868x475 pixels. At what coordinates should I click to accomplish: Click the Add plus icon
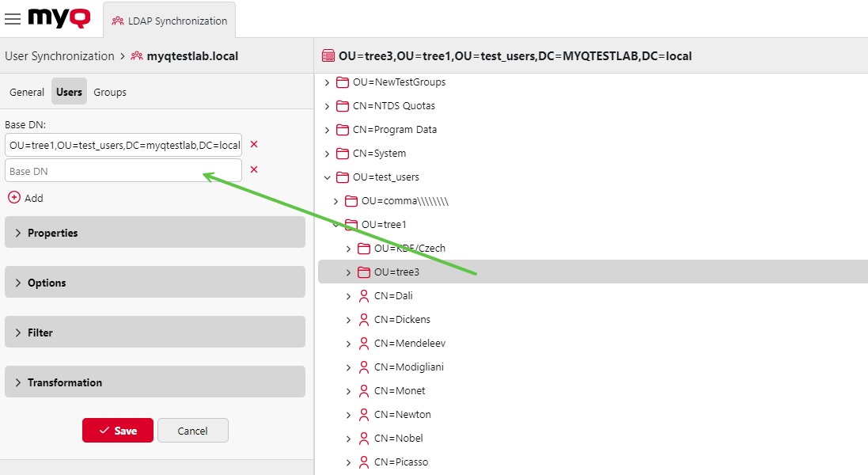(x=14, y=198)
